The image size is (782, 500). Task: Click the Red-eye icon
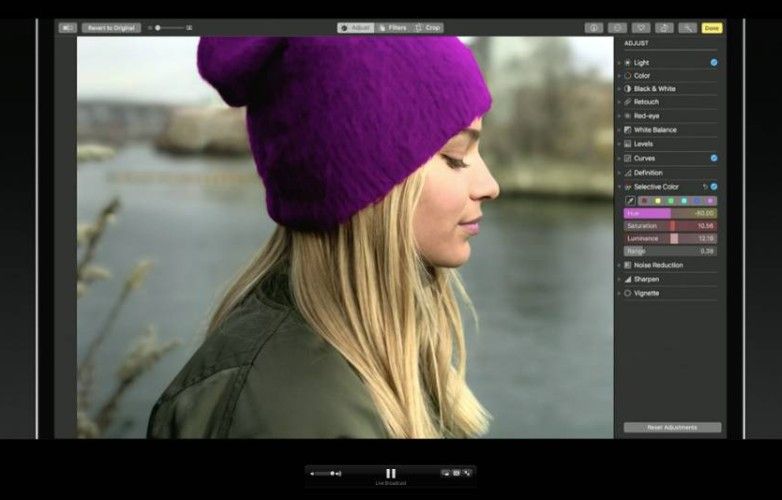pyautogui.click(x=627, y=116)
